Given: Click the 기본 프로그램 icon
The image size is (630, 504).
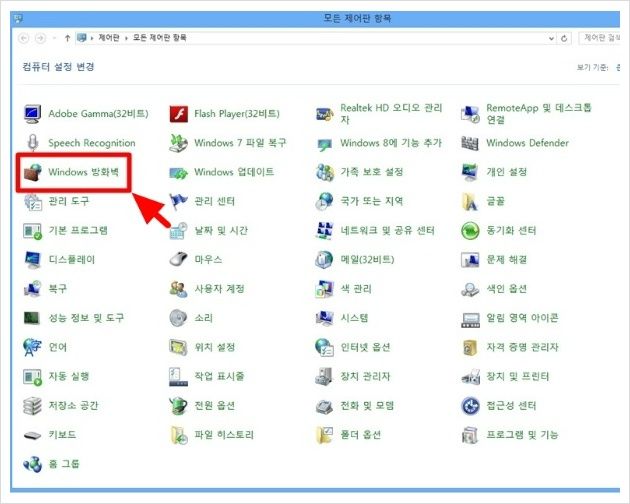Looking at the screenshot, I should pyautogui.click(x=32, y=231).
